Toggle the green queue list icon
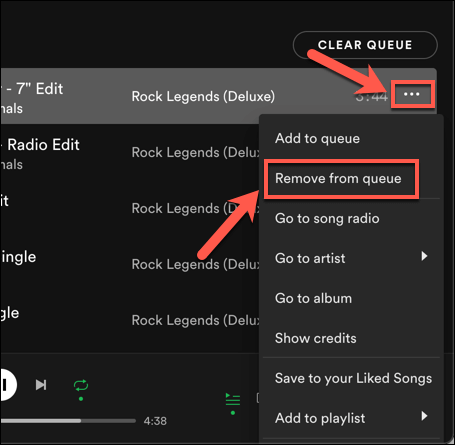Image resolution: width=455 pixels, height=445 pixels. [233, 399]
